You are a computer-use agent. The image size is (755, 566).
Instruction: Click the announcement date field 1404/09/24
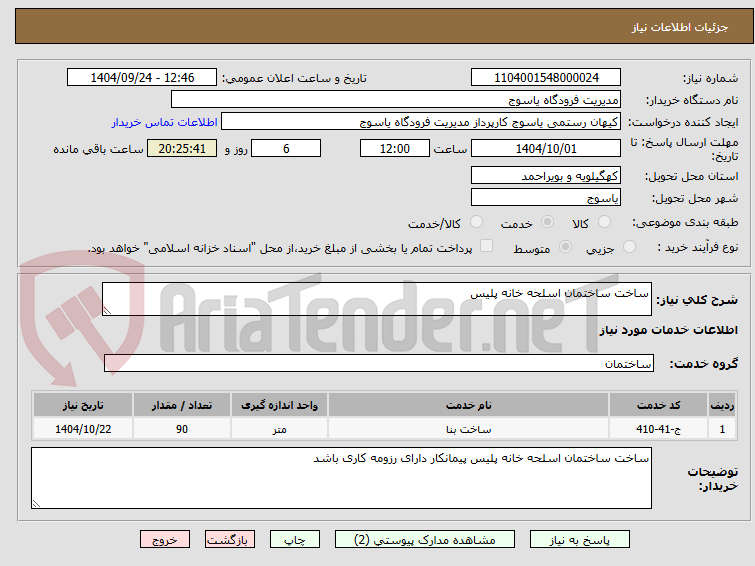coord(142,77)
